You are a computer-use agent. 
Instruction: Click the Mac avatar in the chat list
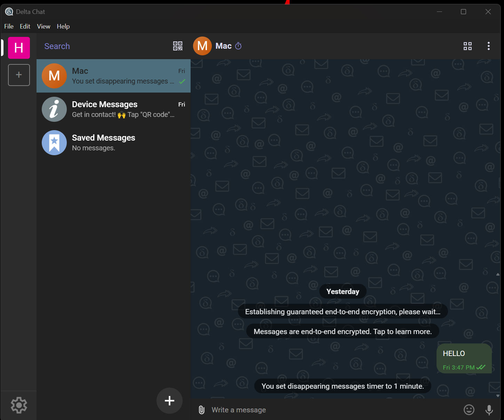pyautogui.click(x=54, y=76)
